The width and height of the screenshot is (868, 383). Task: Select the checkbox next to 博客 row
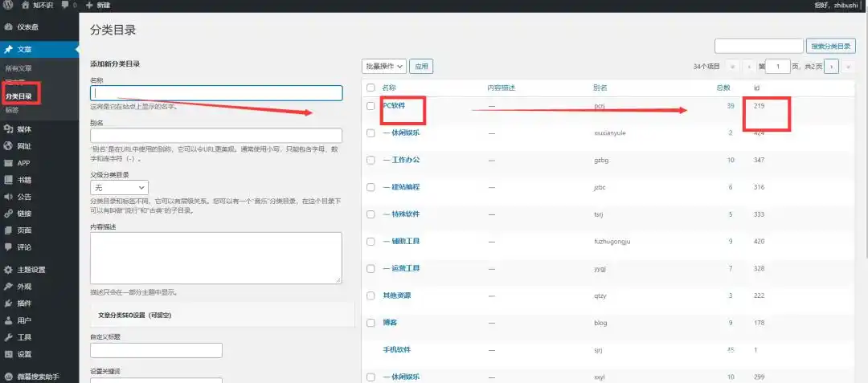371,323
